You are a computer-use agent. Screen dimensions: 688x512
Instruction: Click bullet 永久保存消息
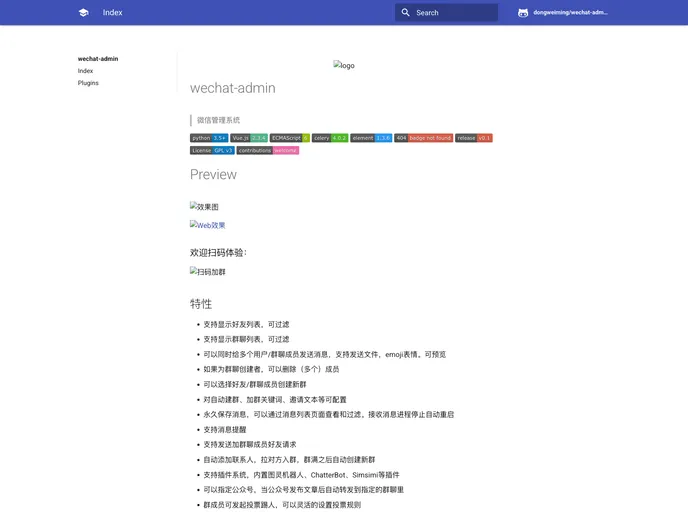click(x=329, y=415)
